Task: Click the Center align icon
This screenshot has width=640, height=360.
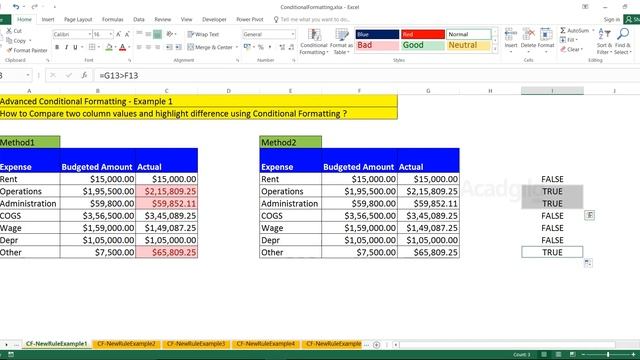Action: (148, 47)
